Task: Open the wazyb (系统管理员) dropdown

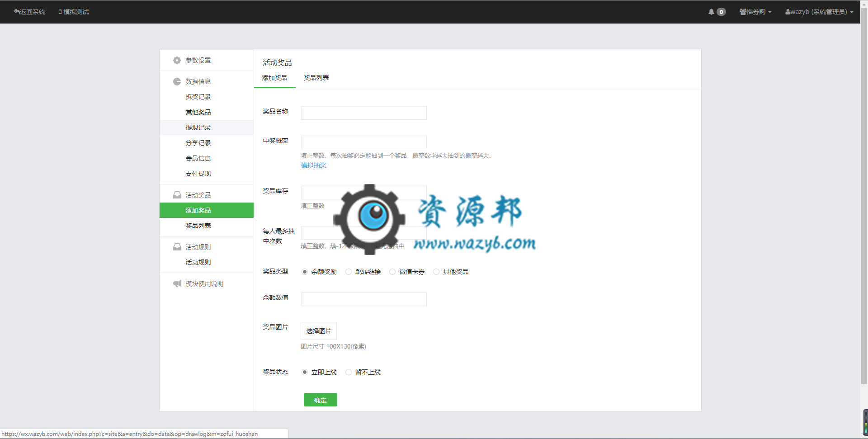Action: [x=819, y=12]
